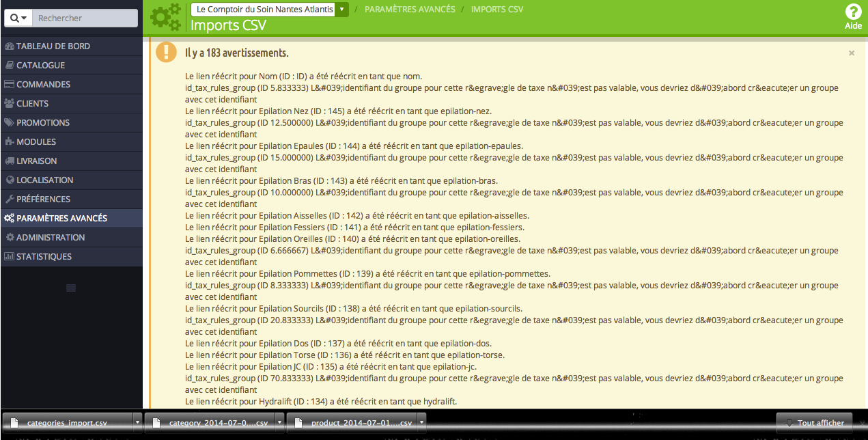Click the Administration gear icon
868x440 pixels.
pyautogui.click(x=10, y=238)
